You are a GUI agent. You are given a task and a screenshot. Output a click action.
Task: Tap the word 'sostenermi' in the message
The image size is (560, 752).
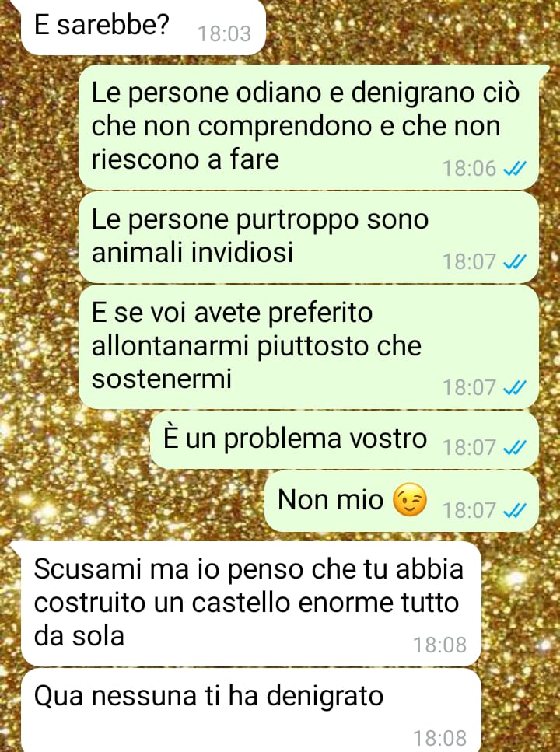pyautogui.click(x=162, y=379)
